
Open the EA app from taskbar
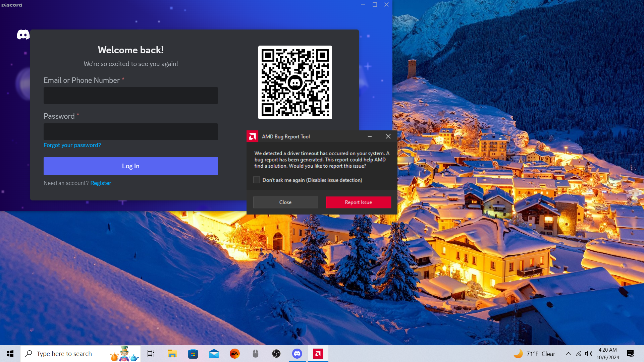234,354
